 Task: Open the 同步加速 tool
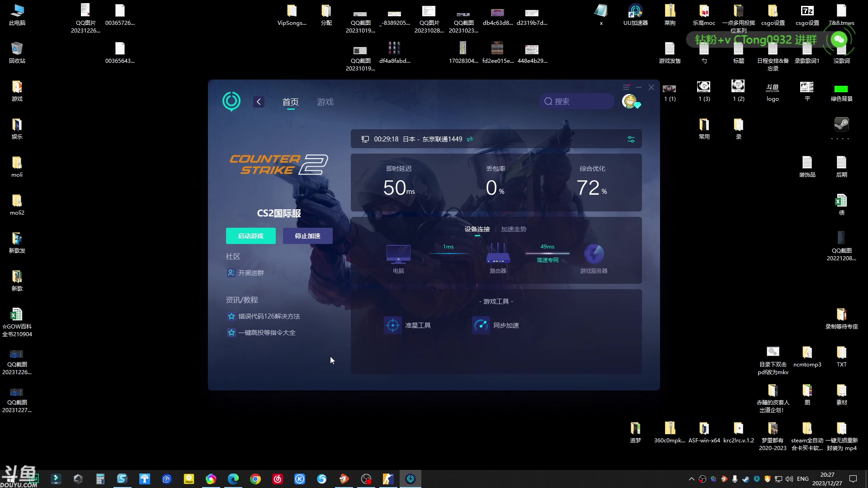pyautogui.click(x=495, y=325)
